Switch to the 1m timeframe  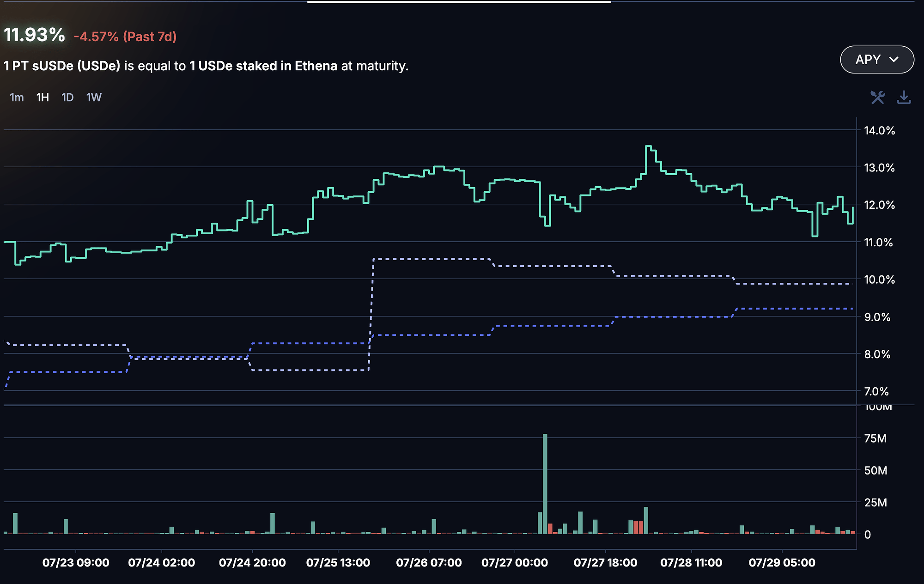click(x=17, y=97)
